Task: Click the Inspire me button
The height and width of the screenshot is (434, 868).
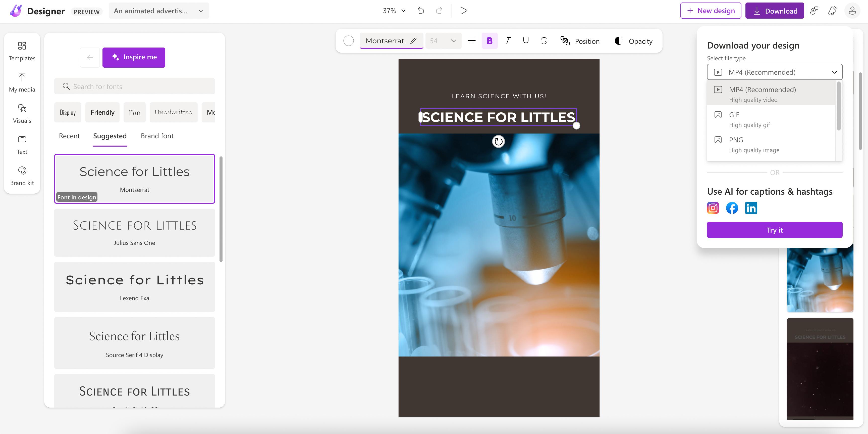Action: (134, 57)
